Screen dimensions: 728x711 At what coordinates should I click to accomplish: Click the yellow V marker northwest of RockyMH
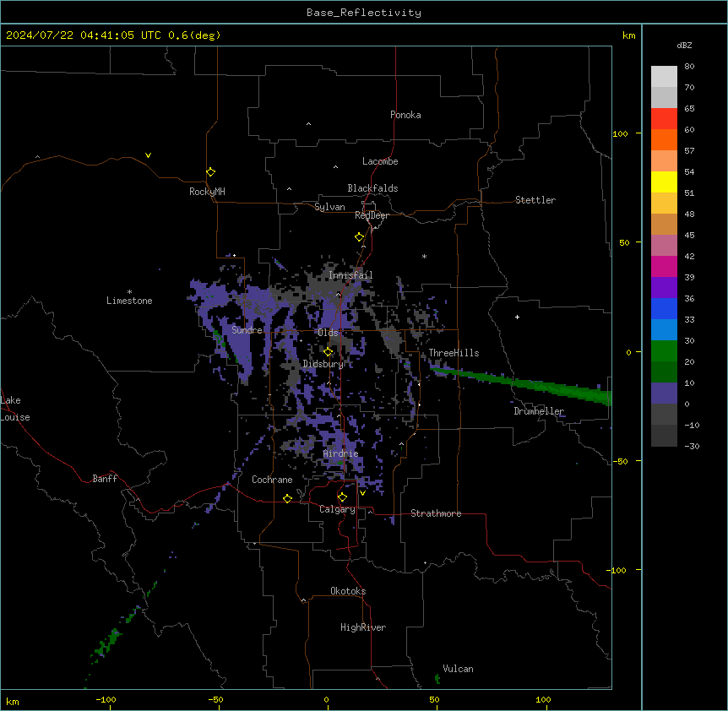(148, 155)
